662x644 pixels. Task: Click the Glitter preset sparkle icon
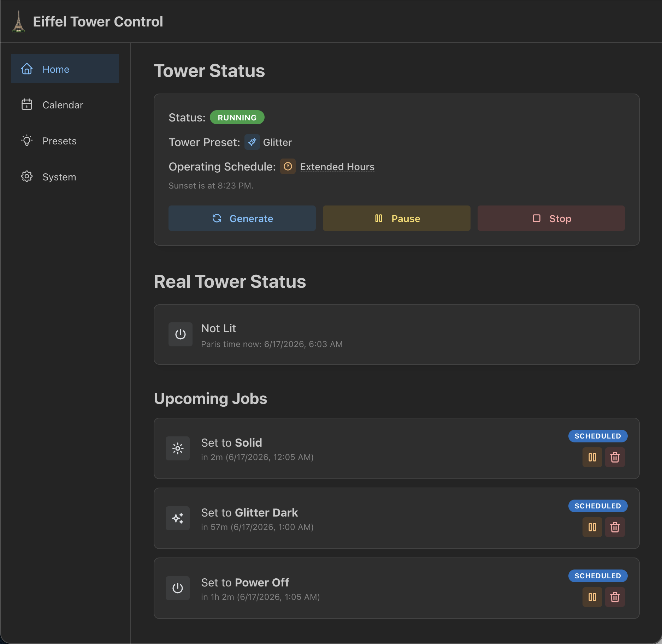click(252, 142)
